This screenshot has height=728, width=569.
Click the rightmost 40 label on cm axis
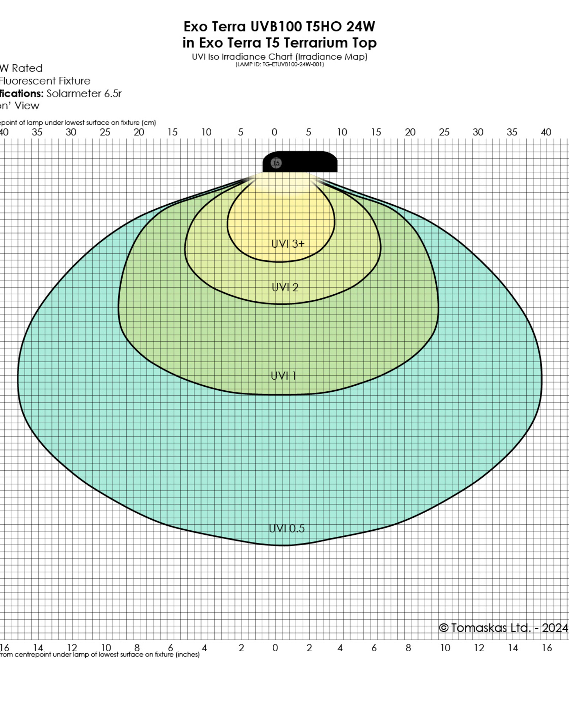pyautogui.click(x=546, y=132)
